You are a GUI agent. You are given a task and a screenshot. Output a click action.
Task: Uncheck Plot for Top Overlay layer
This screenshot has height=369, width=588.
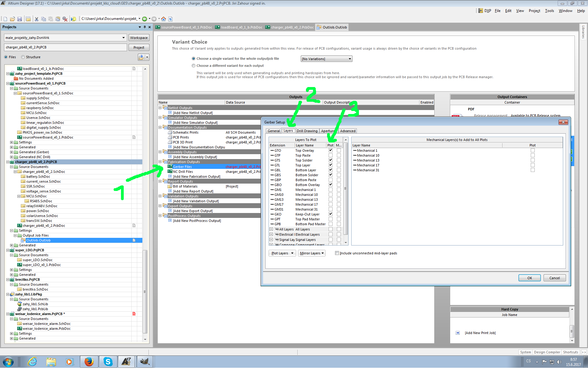coord(330,150)
